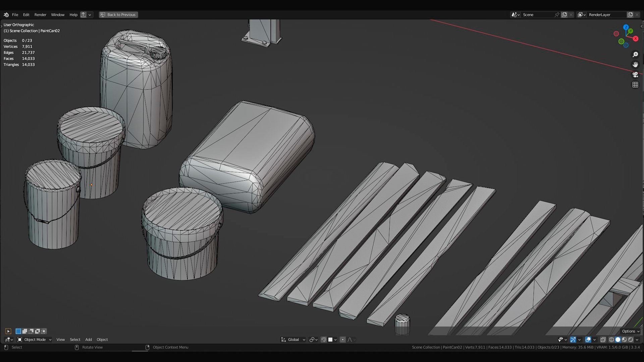Select the tweak select tool icon
This screenshot has height=362, width=644.
(x=8, y=331)
